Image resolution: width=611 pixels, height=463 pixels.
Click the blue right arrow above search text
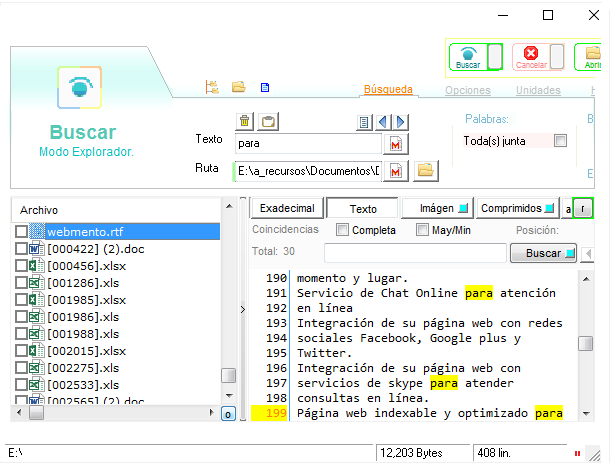coord(402,122)
